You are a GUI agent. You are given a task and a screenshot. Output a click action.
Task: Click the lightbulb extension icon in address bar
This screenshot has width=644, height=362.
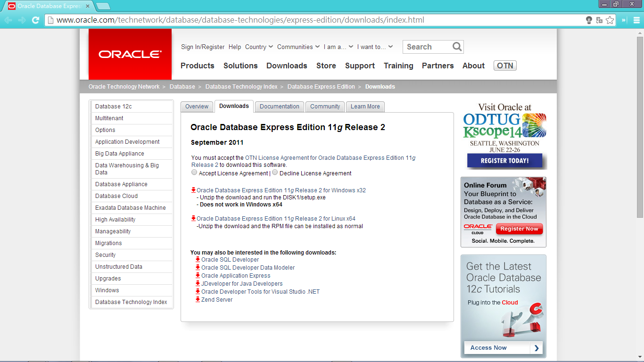[x=589, y=20]
